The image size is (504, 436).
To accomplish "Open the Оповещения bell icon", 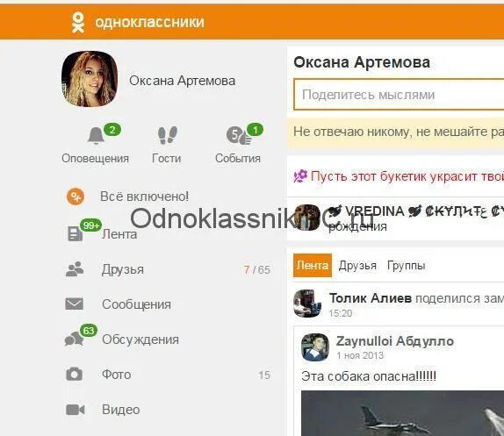I will click(96, 135).
